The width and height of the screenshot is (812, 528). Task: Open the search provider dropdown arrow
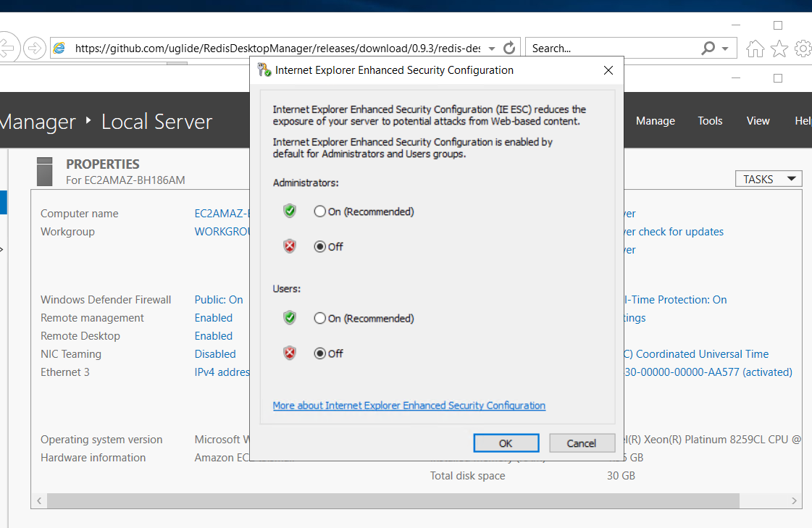(x=725, y=49)
